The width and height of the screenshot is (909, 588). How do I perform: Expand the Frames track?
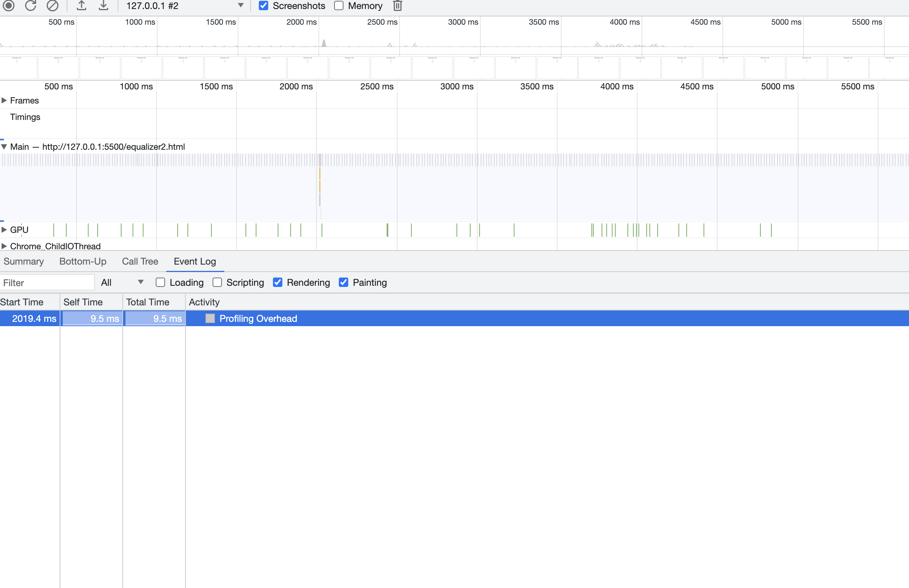point(4,100)
